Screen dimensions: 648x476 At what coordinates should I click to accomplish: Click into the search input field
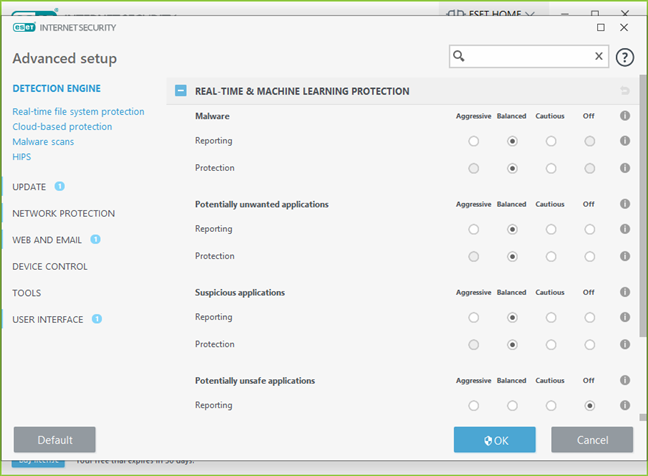(529, 56)
